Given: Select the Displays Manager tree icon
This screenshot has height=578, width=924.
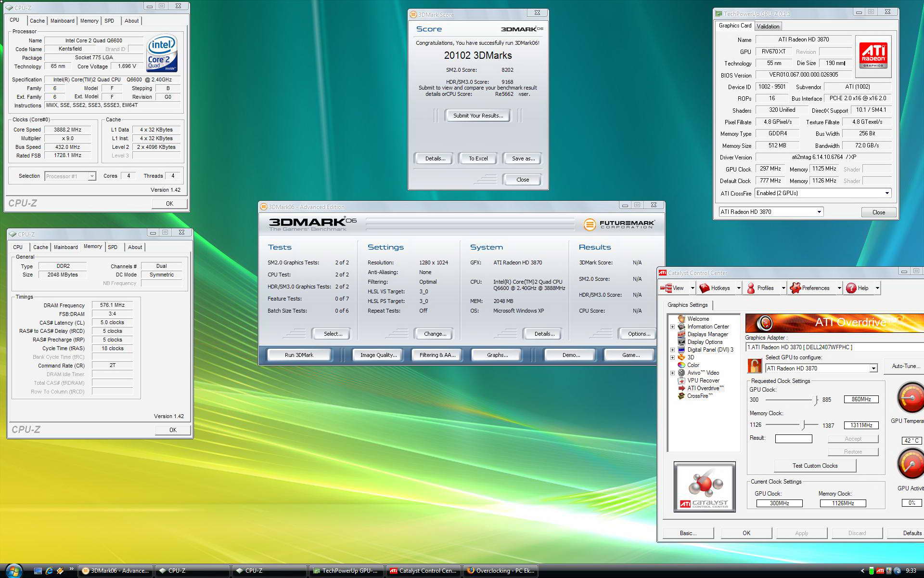Looking at the screenshot, I should pos(681,334).
